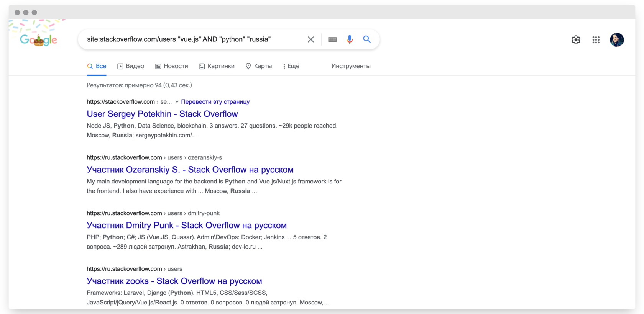Screen dimensions: 644x314
Task: Open the on-screen keyboard icon
Action: [x=332, y=39]
